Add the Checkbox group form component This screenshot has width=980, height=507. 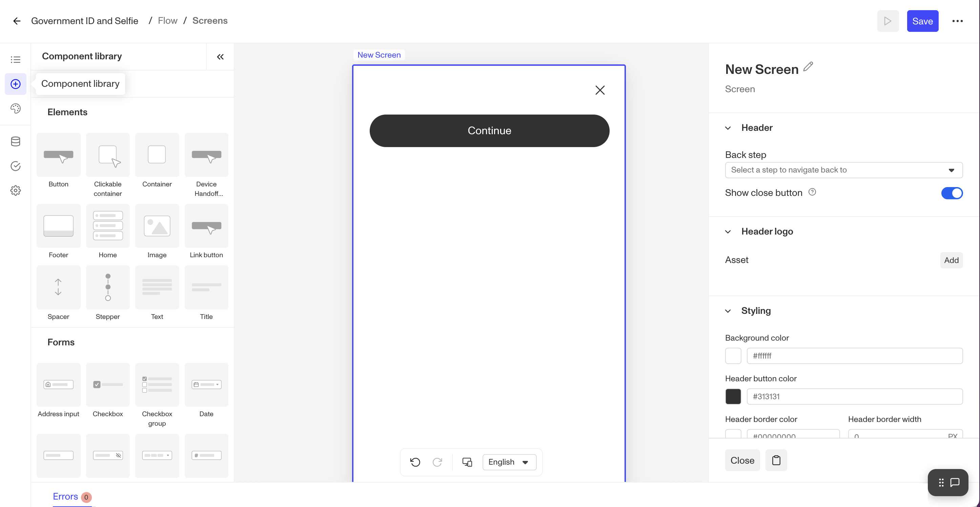click(157, 385)
